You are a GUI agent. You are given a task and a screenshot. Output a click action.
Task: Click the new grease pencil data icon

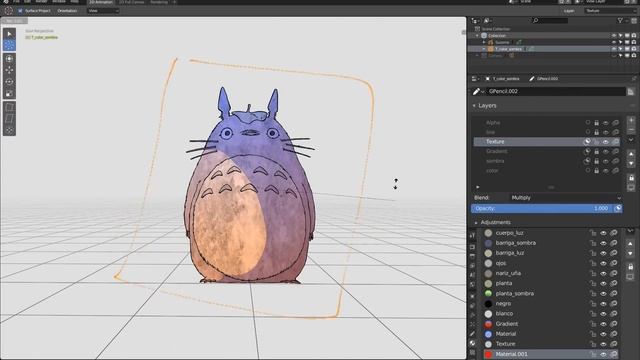click(631, 91)
